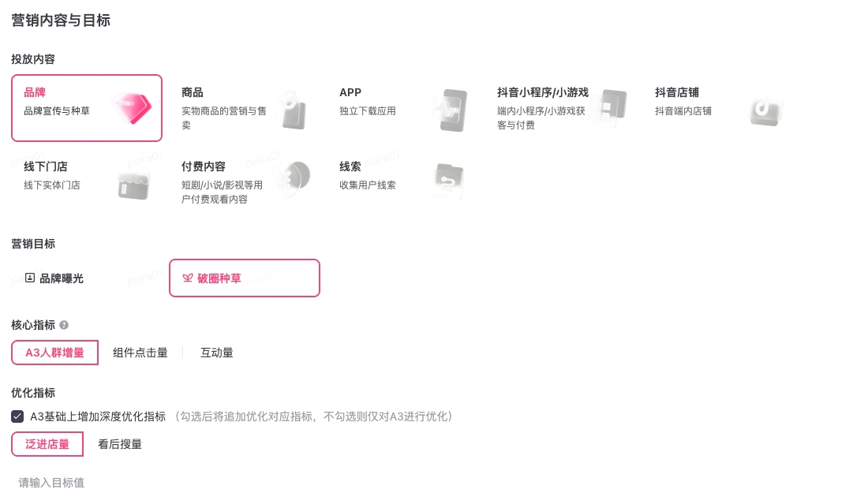
Task: Switch core metric to 互动量
Action: pyautogui.click(x=216, y=353)
